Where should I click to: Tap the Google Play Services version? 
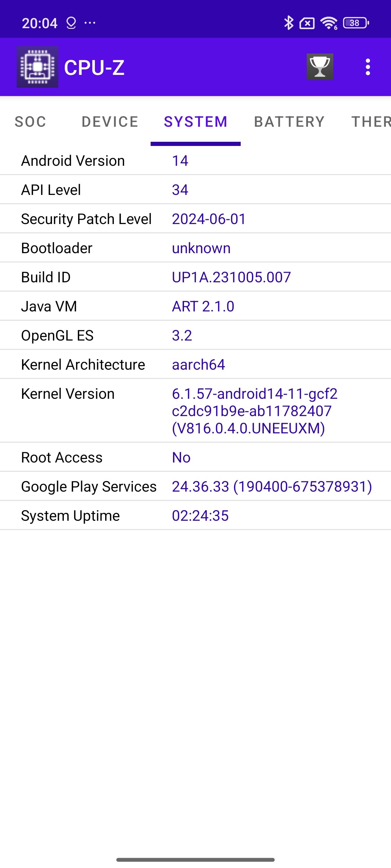pyautogui.click(x=272, y=486)
